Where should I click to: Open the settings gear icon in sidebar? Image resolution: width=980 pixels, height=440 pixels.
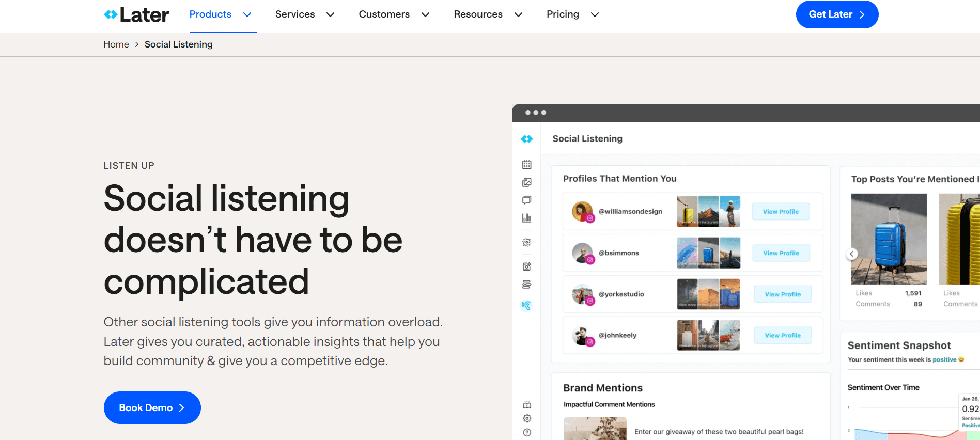tap(527, 418)
